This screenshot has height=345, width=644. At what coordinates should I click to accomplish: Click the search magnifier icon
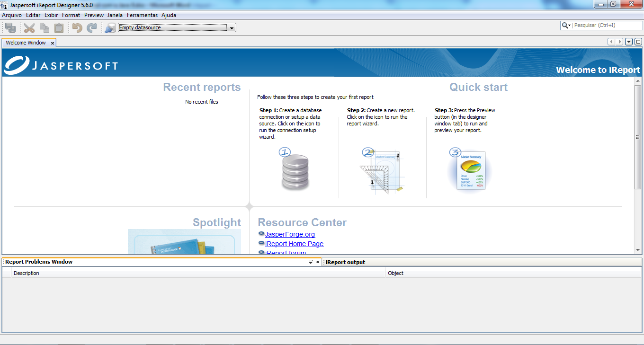pyautogui.click(x=565, y=26)
